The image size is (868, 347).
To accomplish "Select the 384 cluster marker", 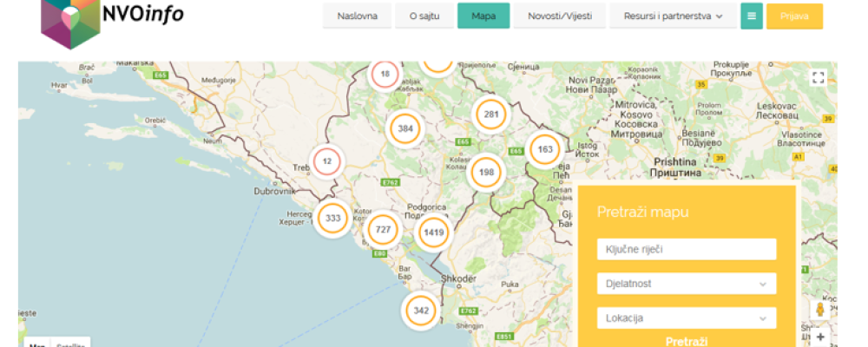I will pyautogui.click(x=404, y=128).
